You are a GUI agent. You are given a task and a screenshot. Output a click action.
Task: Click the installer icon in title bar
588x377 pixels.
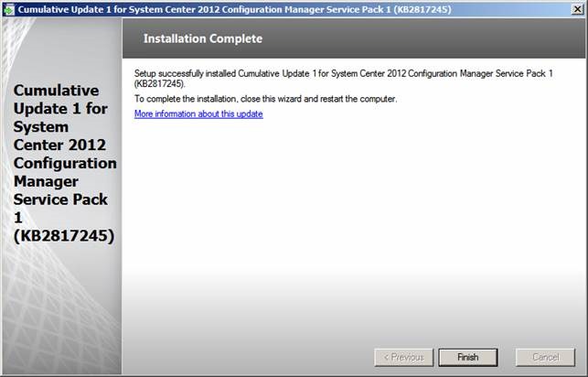coord(8,9)
